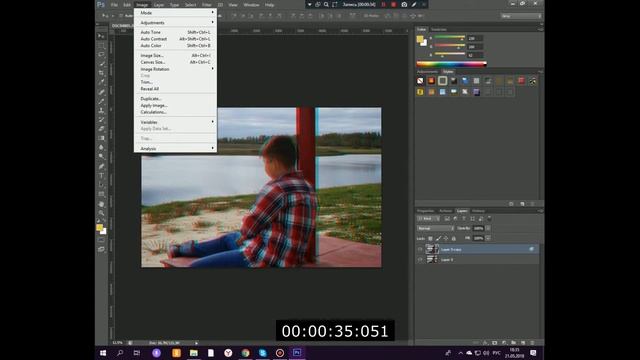Screen dimensions: 640x360
Task: Open the Filter menu
Action: [x=207, y=5]
